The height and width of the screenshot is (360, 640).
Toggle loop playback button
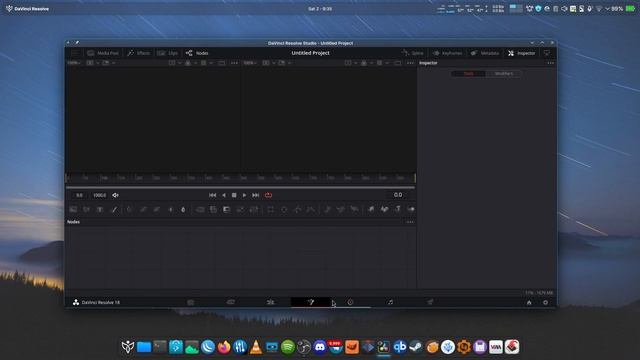(268, 195)
